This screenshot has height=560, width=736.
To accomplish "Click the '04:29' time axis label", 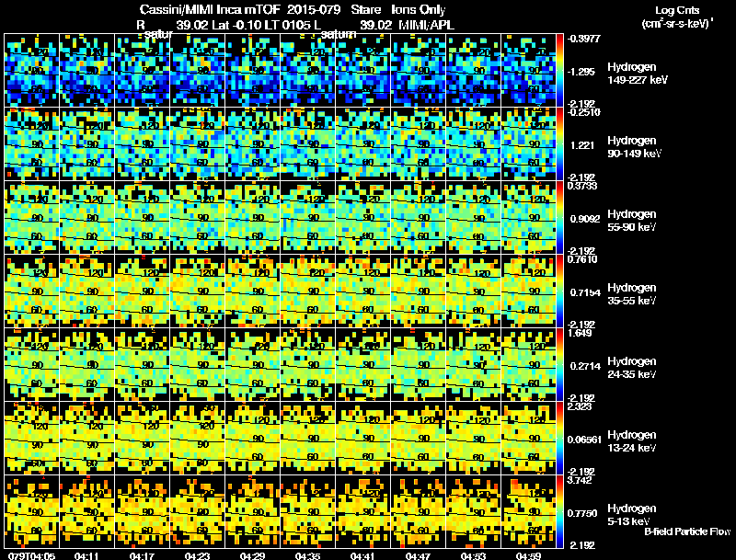I will coord(252,556).
